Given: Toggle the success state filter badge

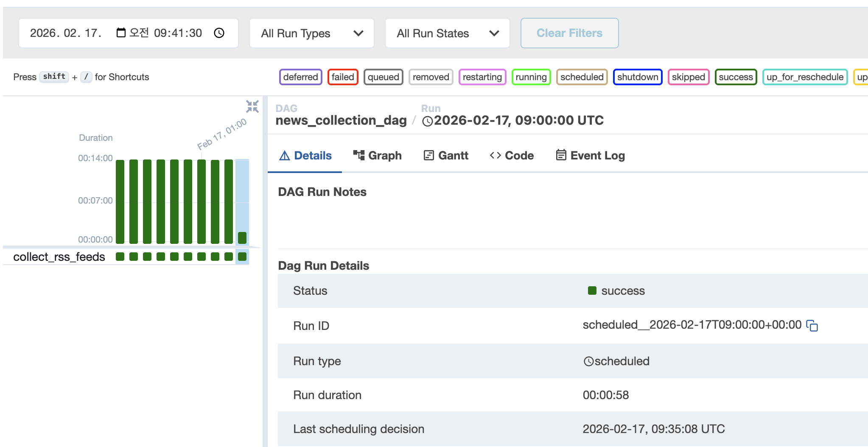Looking at the screenshot, I should (736, 77).
